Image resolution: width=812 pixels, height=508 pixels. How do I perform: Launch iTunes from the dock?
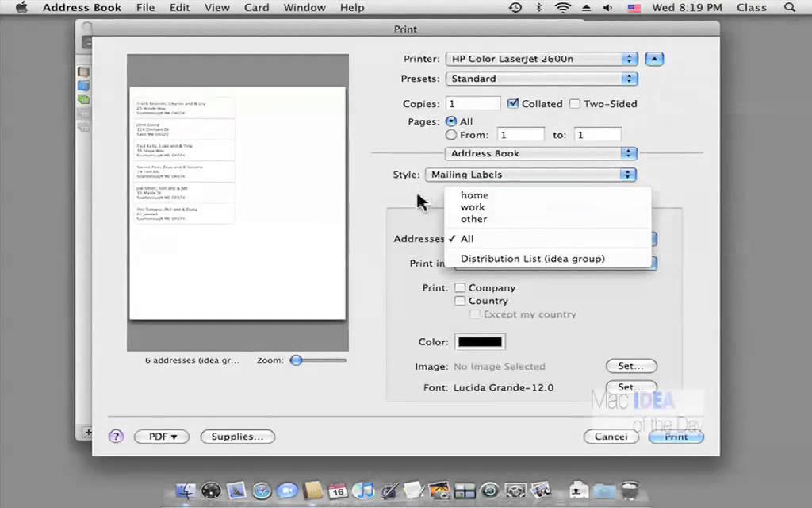click(363, 491)
